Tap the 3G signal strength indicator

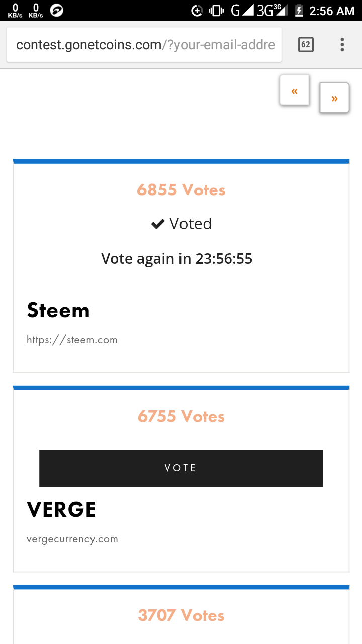click(272, 10)
